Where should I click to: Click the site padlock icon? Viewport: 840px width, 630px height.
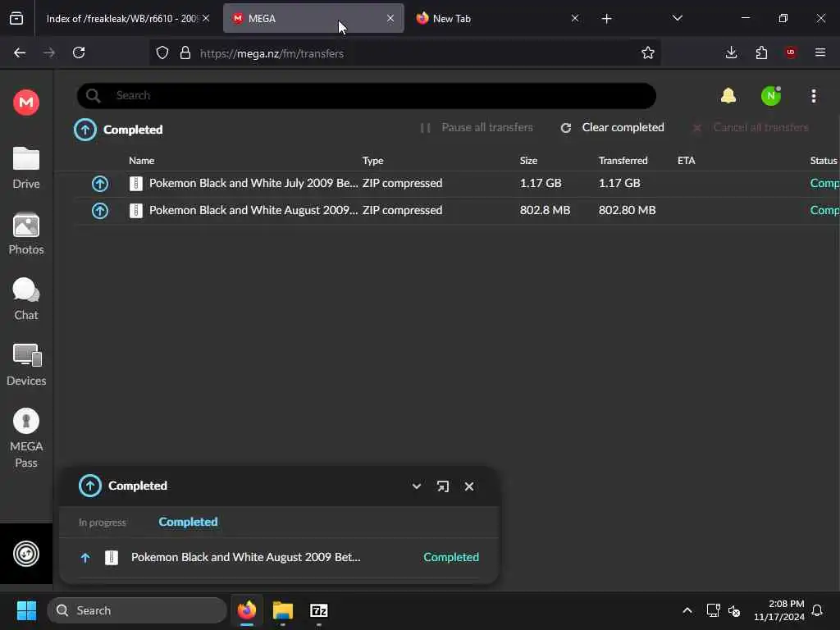pos(185,52)
